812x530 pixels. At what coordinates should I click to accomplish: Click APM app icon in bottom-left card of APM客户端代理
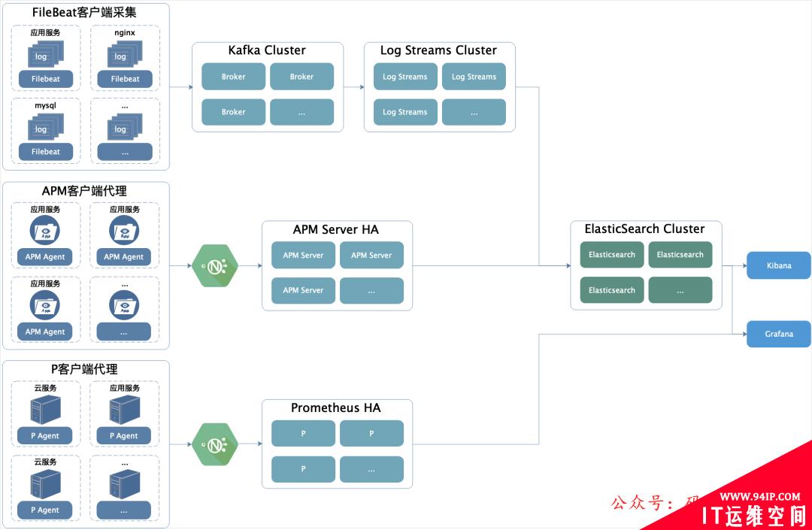(x=45, y=305)
